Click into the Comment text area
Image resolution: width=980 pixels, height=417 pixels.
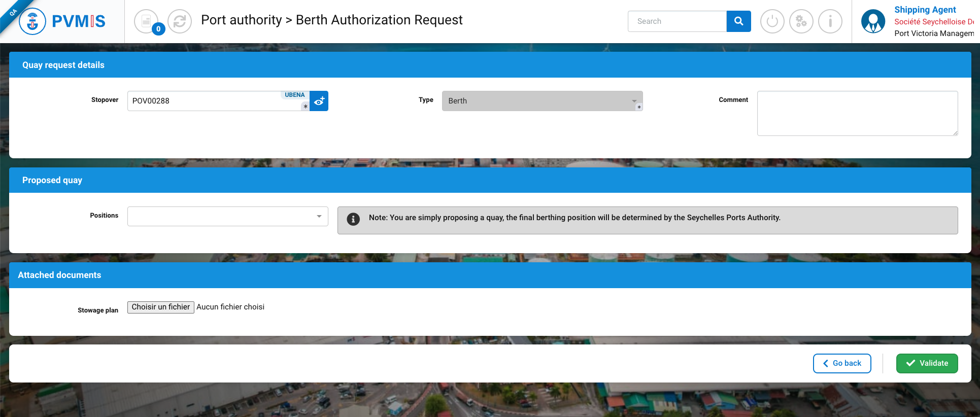coord(857,113)
